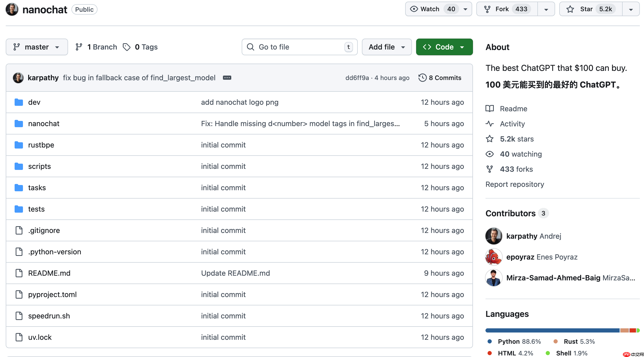Open the green Code dropdown

click(444, 47)
